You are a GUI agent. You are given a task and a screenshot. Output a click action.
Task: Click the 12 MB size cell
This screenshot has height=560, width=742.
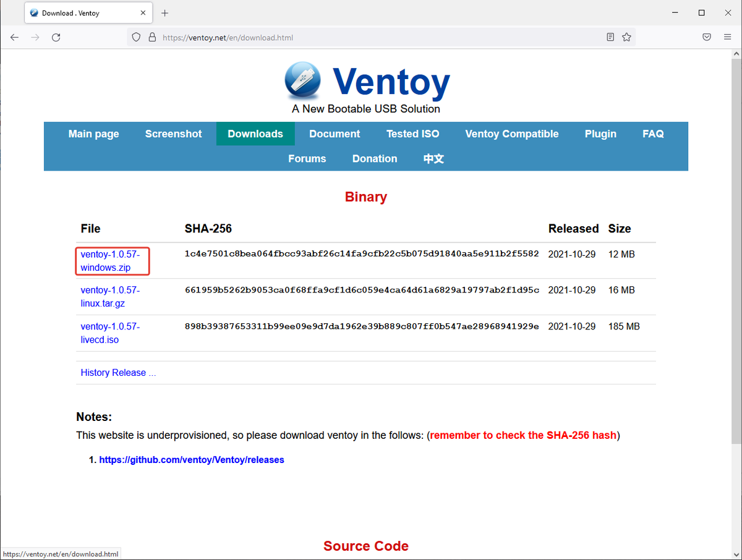[x=621, y=254]
